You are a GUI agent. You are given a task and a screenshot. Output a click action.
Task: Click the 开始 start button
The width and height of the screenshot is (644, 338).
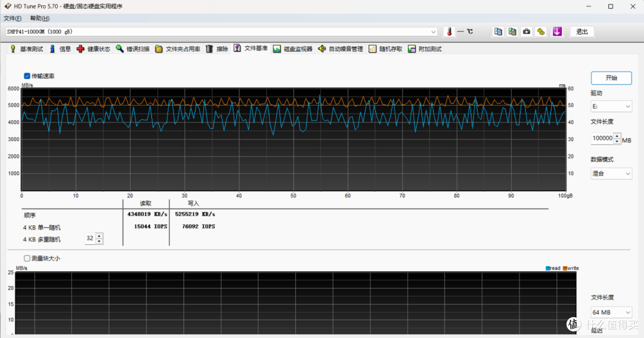click(x=611, y=78)
